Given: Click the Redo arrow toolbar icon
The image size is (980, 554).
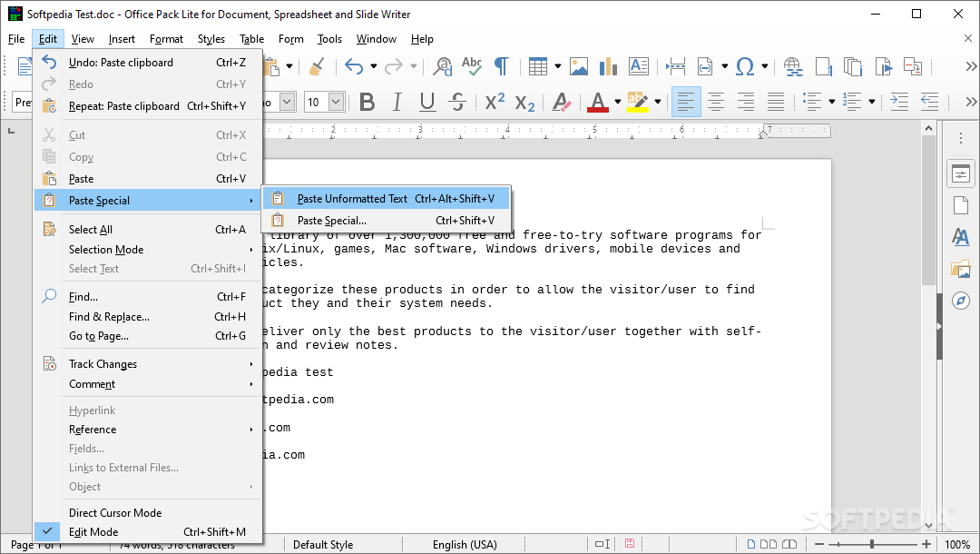Looking at the screenshot, I should coord(393,66).
